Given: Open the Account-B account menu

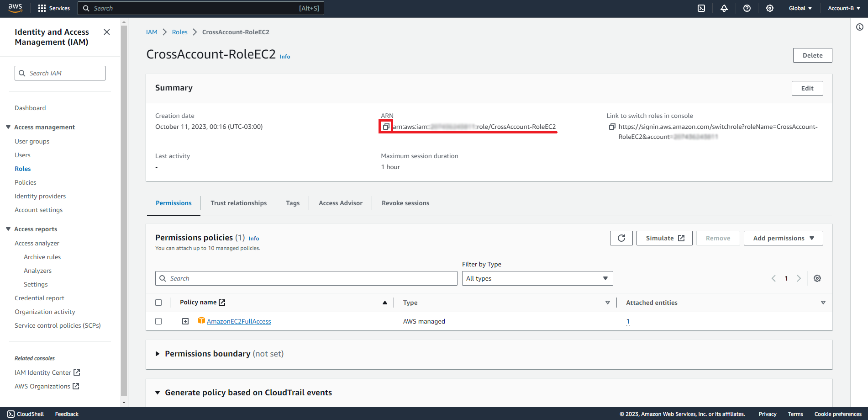Looking at the screenshot, I should [844, 8].
